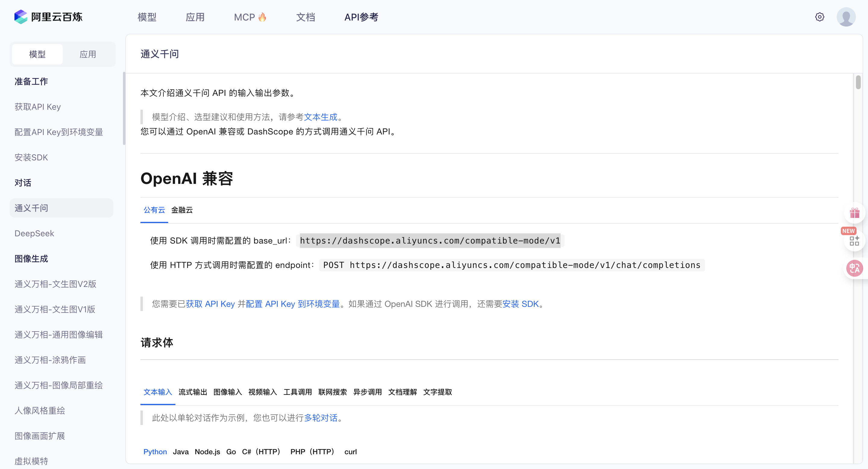This screenshot has height=469, width=868.
Task: Select the 文本输入 request tab
Action: click(x=158, y=392)
